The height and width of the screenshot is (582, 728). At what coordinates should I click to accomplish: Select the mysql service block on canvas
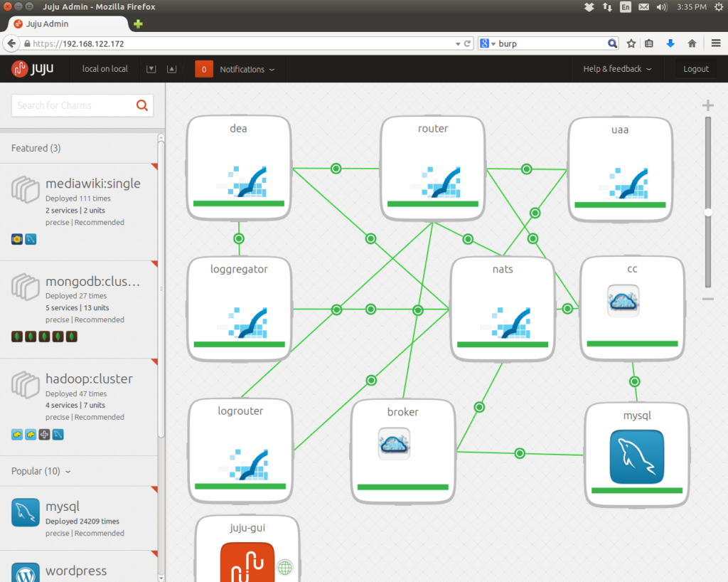[x=637, y=455]
